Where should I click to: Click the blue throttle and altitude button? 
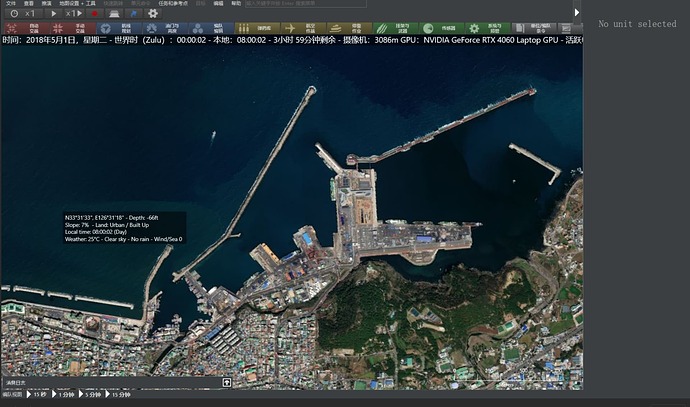[x=165, y=29]
